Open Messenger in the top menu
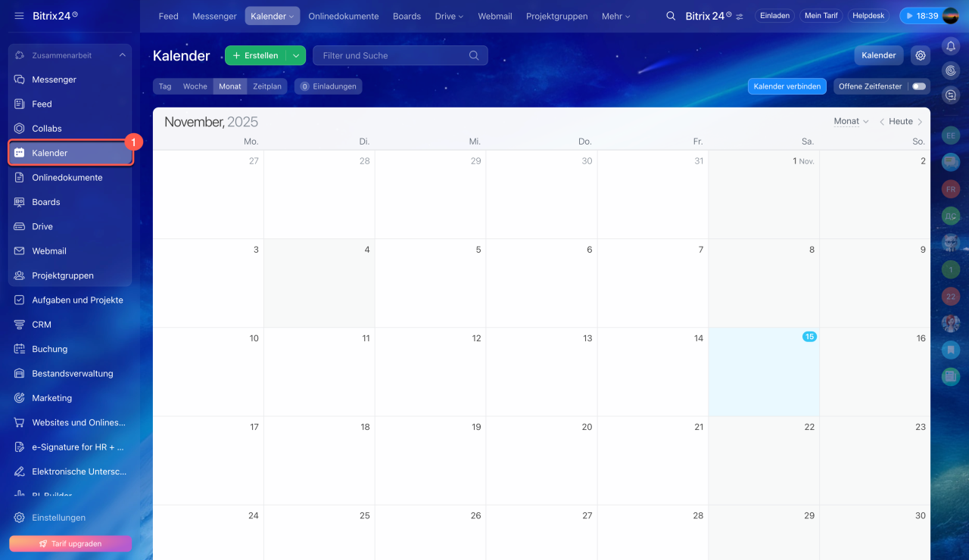This screenshot has height=560, width=969. click(214, 16)
